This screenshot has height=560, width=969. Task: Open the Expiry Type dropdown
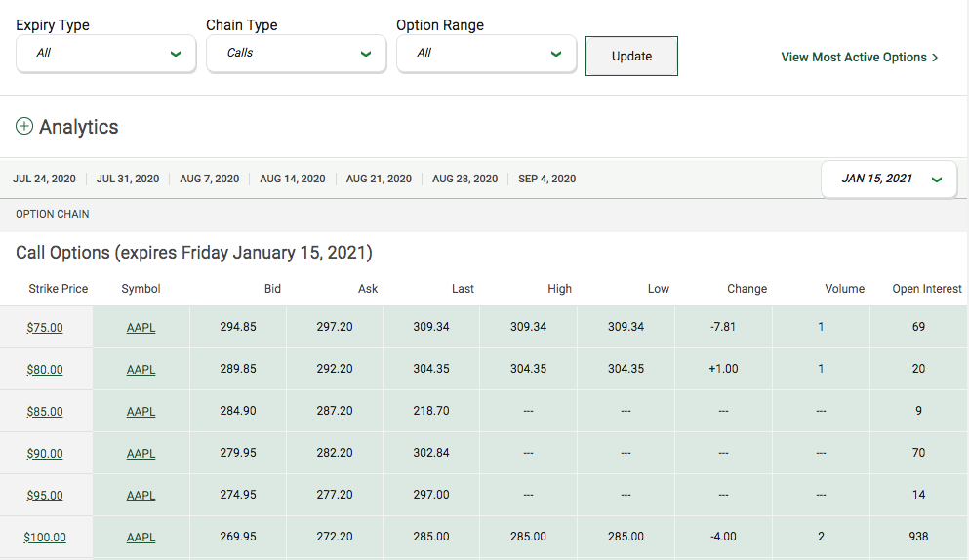click(x=107, y=53)
